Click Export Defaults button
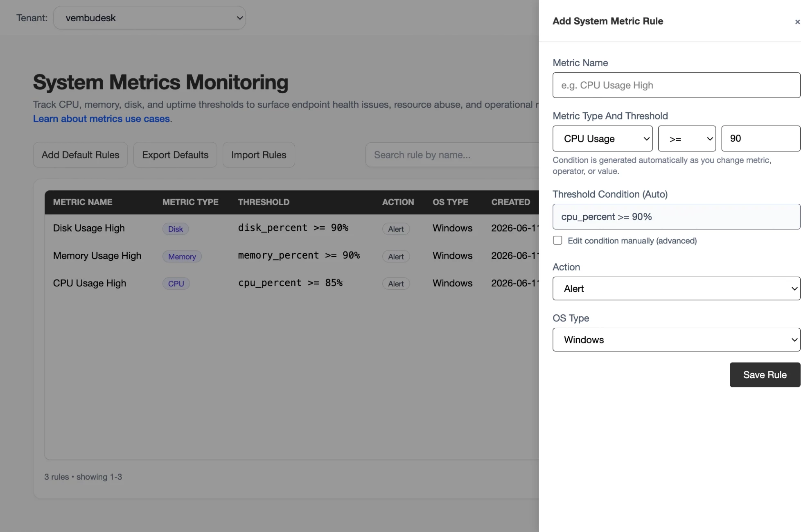This screenshot has height=532, width=801. point(175,155)
